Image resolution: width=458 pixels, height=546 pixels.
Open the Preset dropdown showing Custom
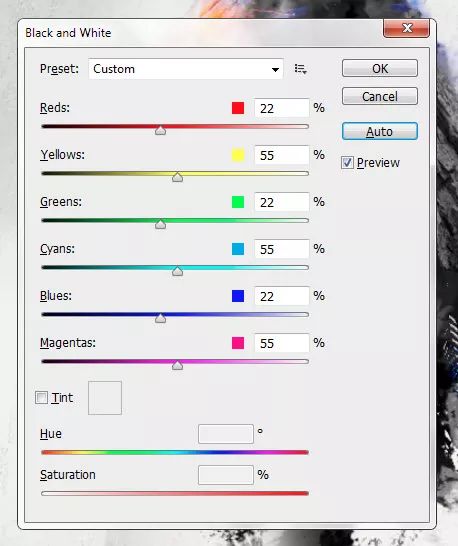click(x=186, y=69)
